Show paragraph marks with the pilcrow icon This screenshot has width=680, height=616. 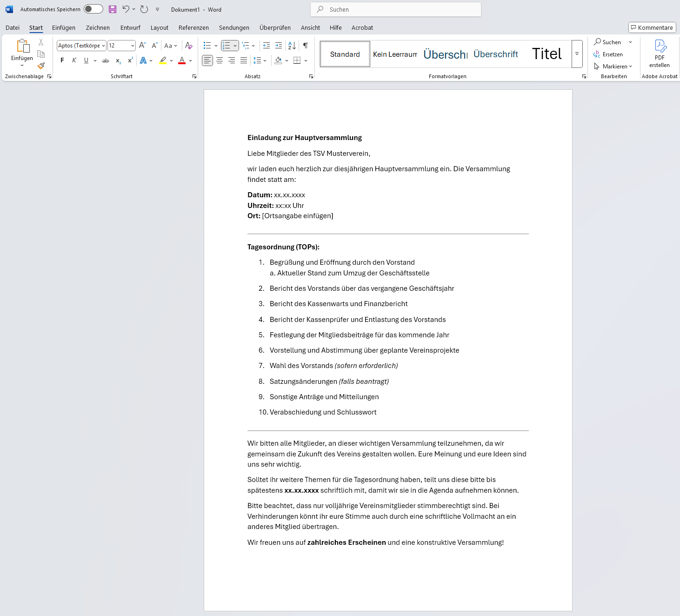click(x=306, y=46)
